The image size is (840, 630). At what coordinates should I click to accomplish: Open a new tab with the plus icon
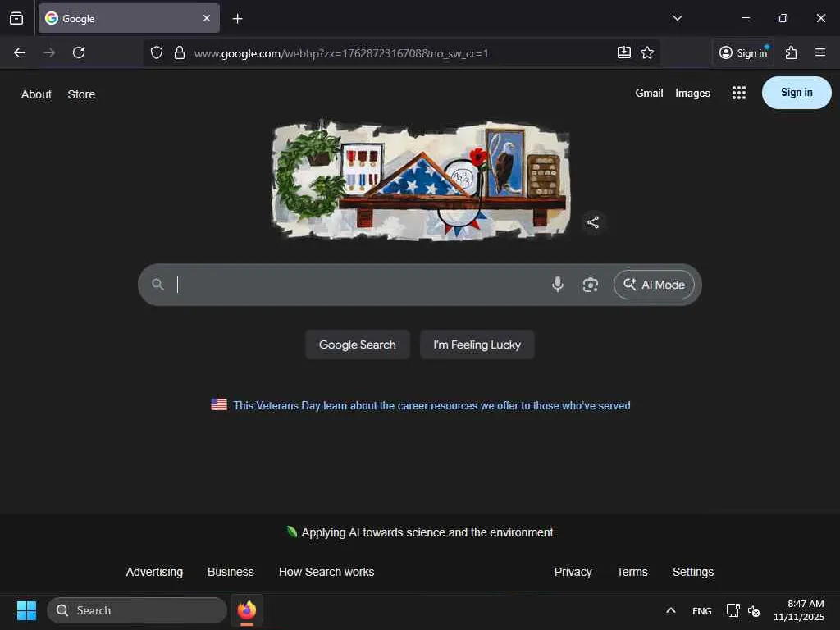(x=237, y=19)
